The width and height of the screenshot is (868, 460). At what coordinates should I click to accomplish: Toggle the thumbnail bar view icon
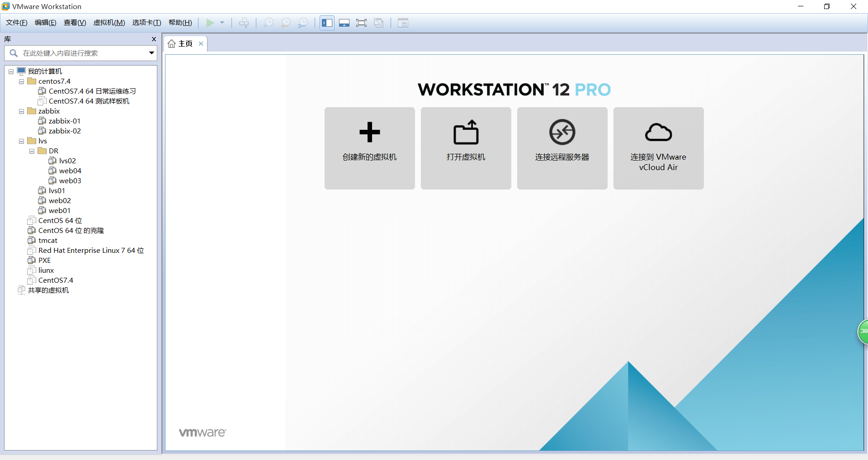(x=344, y=23)
